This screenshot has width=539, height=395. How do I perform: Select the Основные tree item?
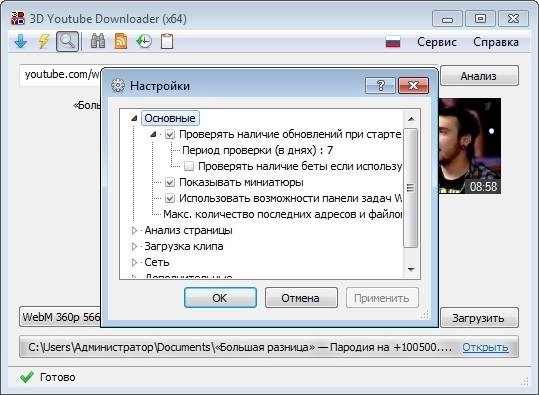pyautogui.click(x=170, y=118)
